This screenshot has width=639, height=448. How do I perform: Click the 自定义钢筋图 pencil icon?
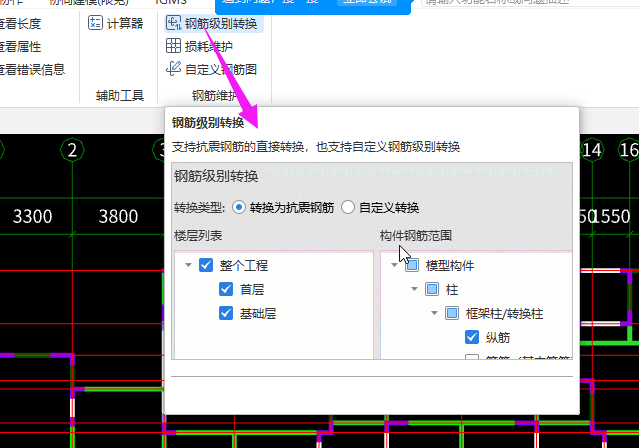pyautogui.click(x=174, y=68)
